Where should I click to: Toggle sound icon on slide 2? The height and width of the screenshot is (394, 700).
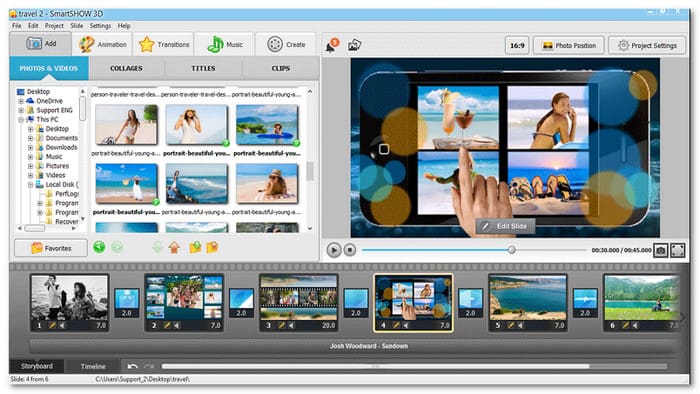coord(176,325)
